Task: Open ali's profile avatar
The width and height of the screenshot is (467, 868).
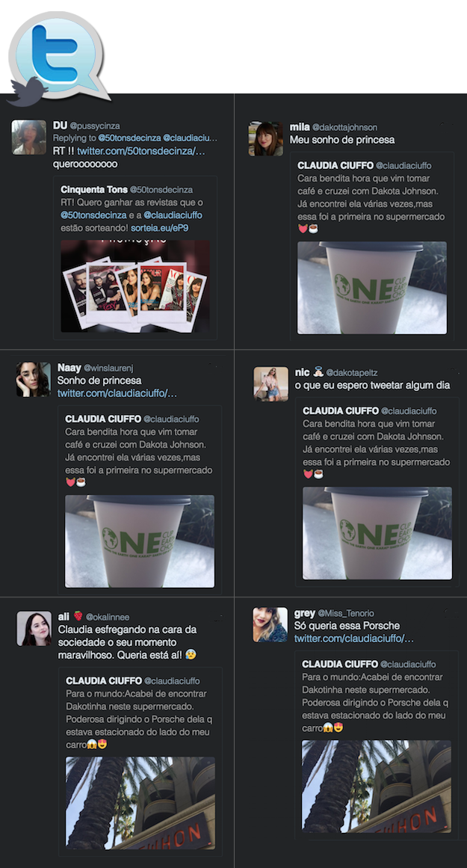Action: (34, 629)
